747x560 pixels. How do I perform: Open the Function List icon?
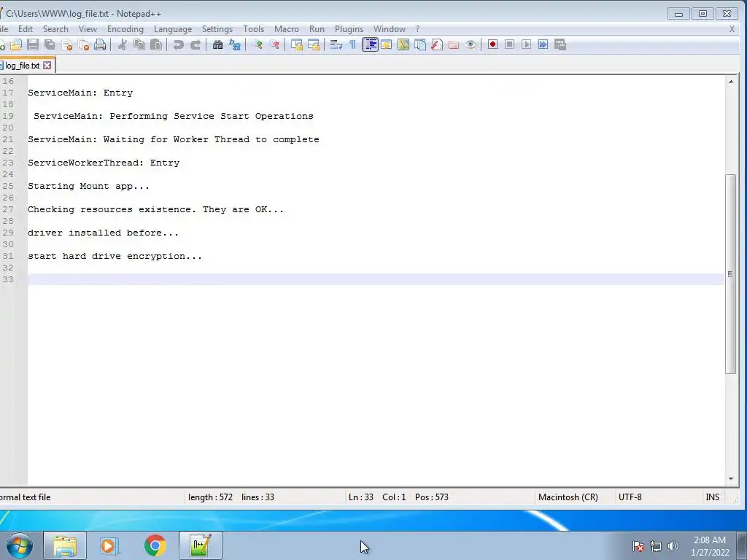point(437,44)
